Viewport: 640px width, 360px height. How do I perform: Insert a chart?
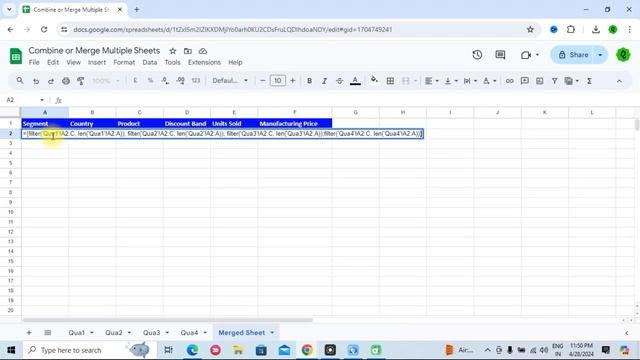[x=540, y=81]
